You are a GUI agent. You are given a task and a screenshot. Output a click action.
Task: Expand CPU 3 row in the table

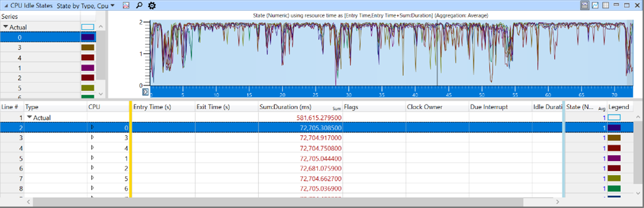pyautogui.click(x=92, y=138)
